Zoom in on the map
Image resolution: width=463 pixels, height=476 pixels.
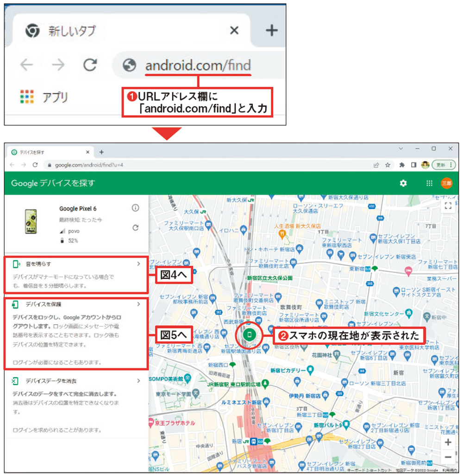(448, 442)
